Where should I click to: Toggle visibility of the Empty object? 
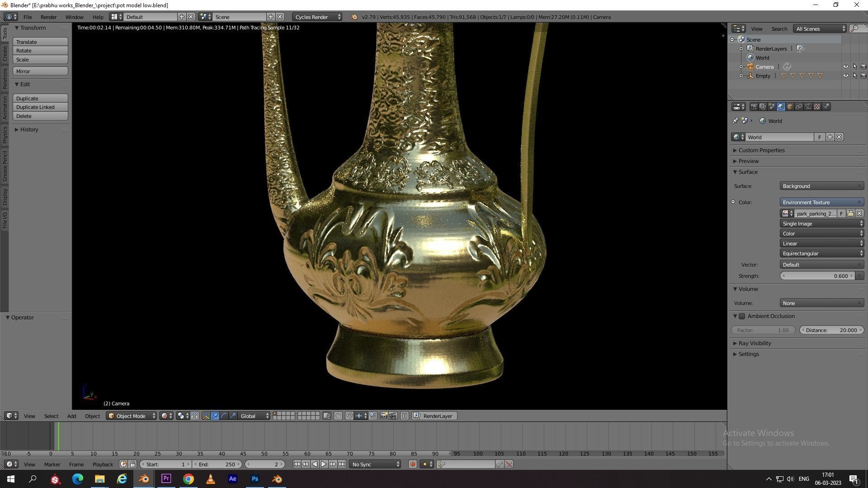click(845, 76)
